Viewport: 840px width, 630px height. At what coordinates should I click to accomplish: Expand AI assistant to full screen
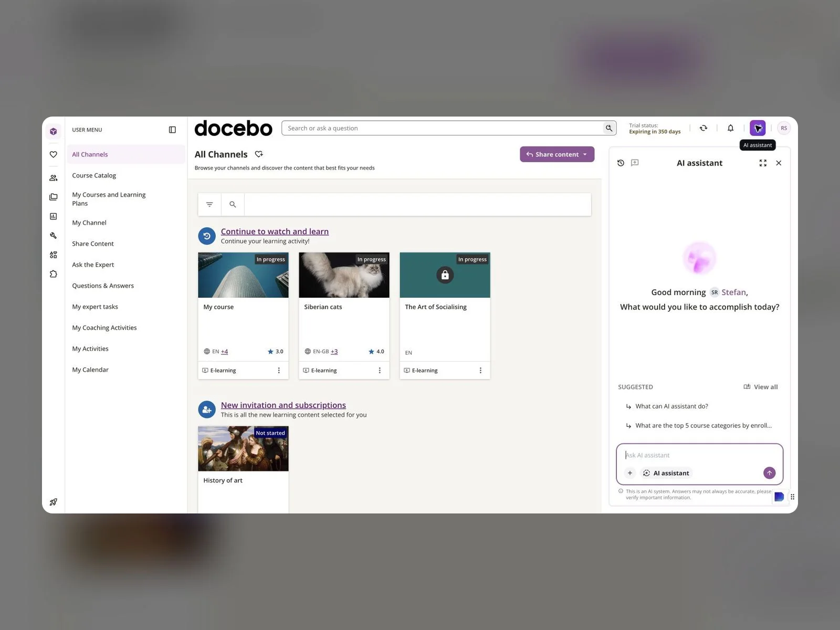pyautogui.click(x=763, y=163)
